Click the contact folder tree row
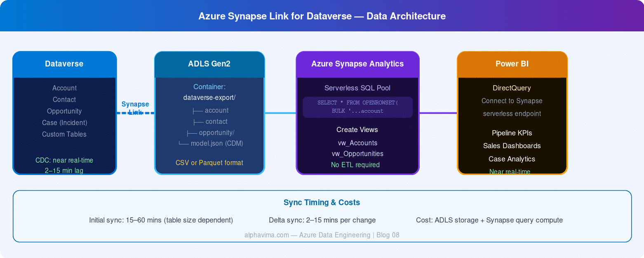Image resolution: width=644 pixels, height=258 pixels. click(210, 121)
